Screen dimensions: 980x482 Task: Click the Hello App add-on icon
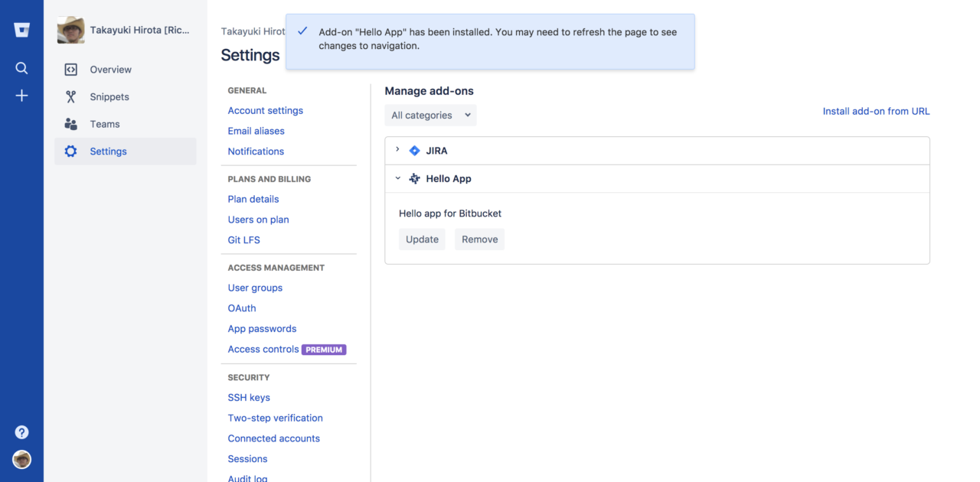(415, 178)
